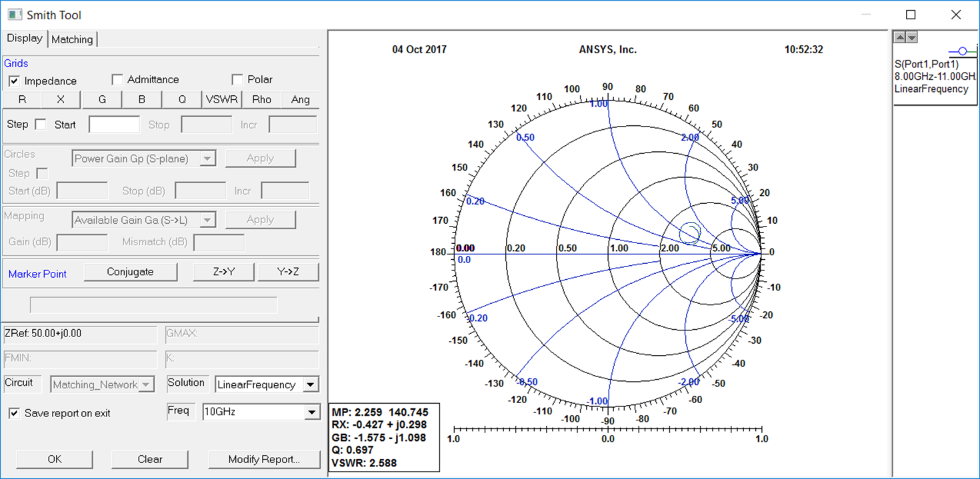Open the Solution LinearFrequency dropdown
The height and width of the screenshot is (479, 980).
tap(312, 384)
